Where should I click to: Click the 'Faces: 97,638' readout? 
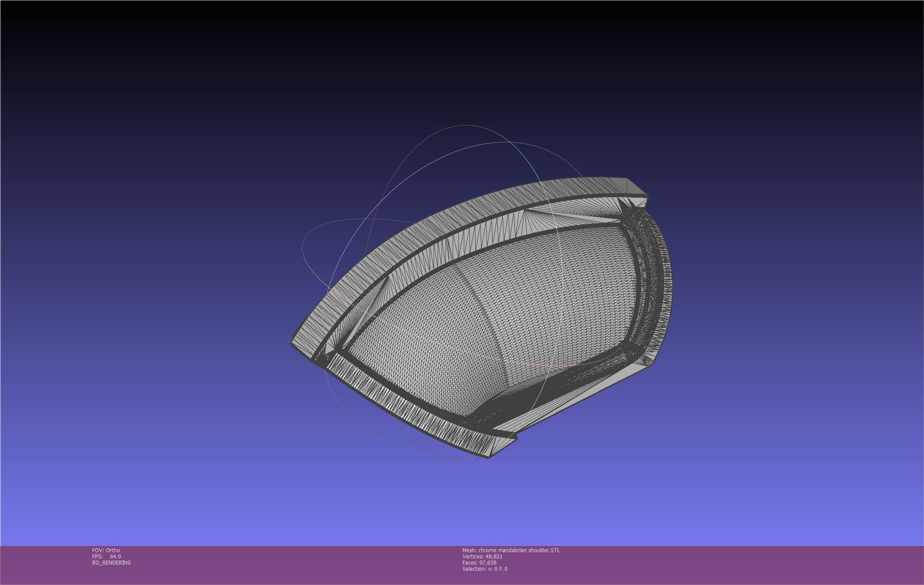479,562
